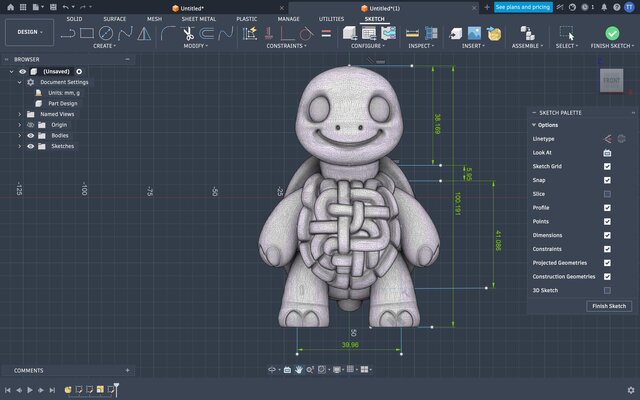The image size is (640, 400).
Task: Click the Look At icon in navigation bar
Action: [x=287, y=370]
